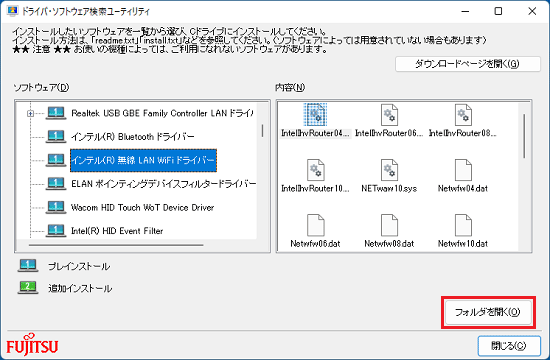Screen dimensions: 550x360
Task: Select the IntelIhvRouter08 file icon
Action: click(463, 114)
